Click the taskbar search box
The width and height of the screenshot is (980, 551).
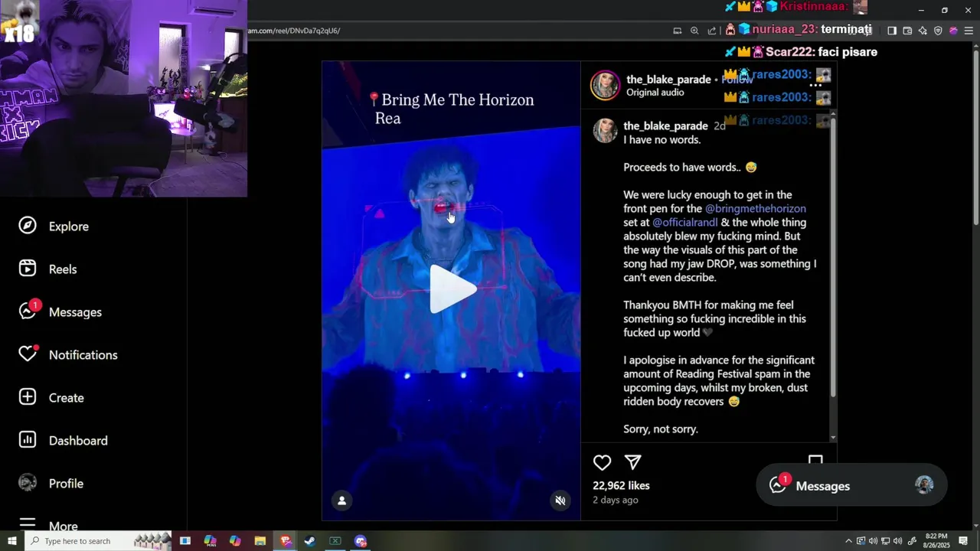98,541
